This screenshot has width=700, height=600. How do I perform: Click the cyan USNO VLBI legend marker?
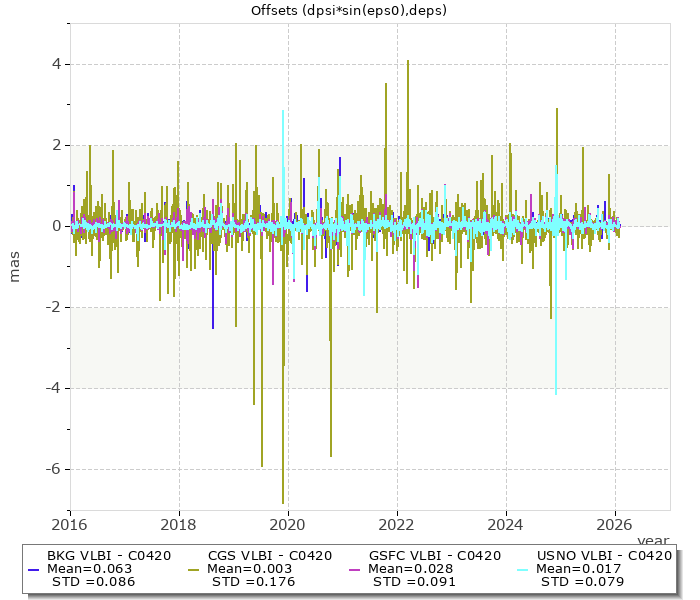523,568
